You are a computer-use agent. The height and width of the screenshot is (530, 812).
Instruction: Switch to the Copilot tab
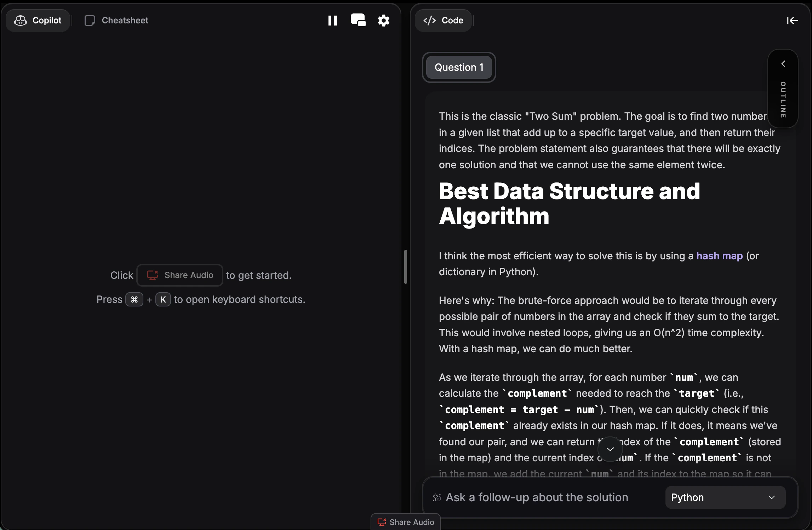tap(38, 21)
